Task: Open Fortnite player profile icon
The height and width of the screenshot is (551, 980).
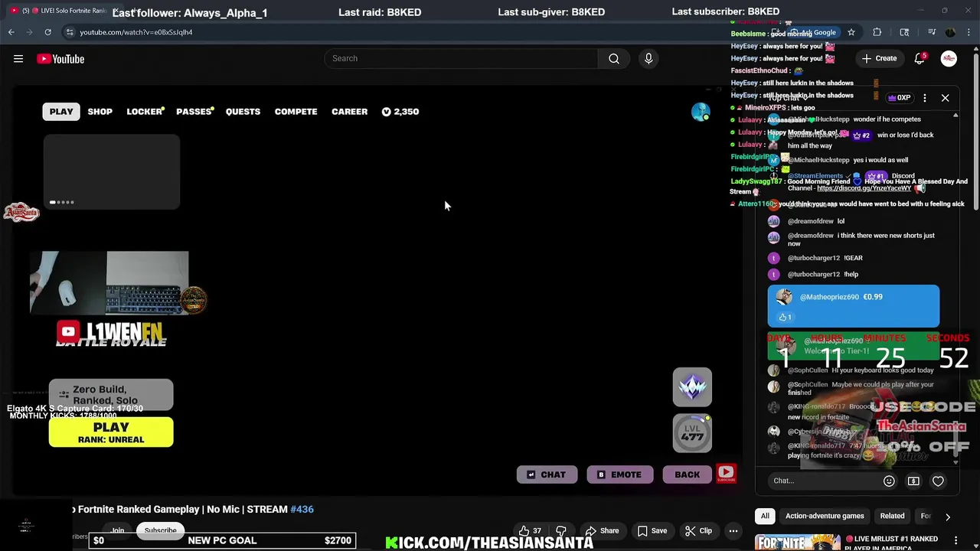Action: click(x=701, y=112)
